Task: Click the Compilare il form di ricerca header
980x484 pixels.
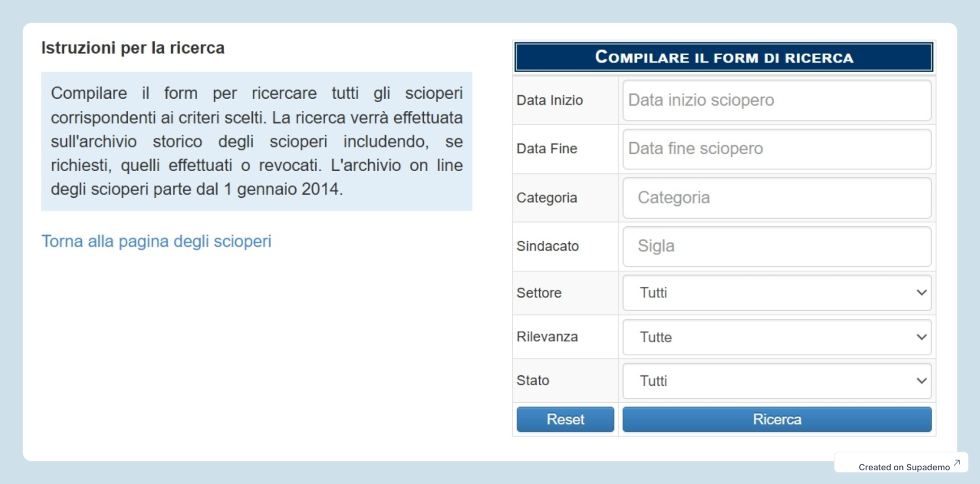Action: click(723, 57)
